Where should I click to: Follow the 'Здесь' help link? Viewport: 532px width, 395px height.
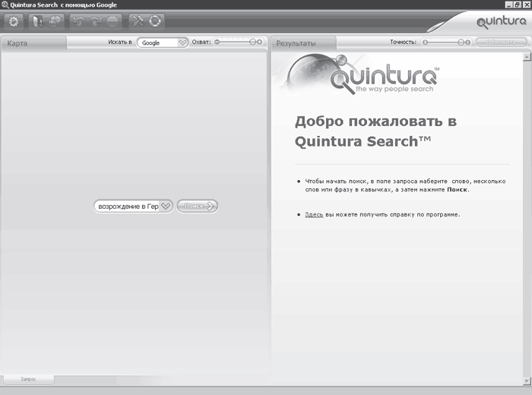click(314, 215)
